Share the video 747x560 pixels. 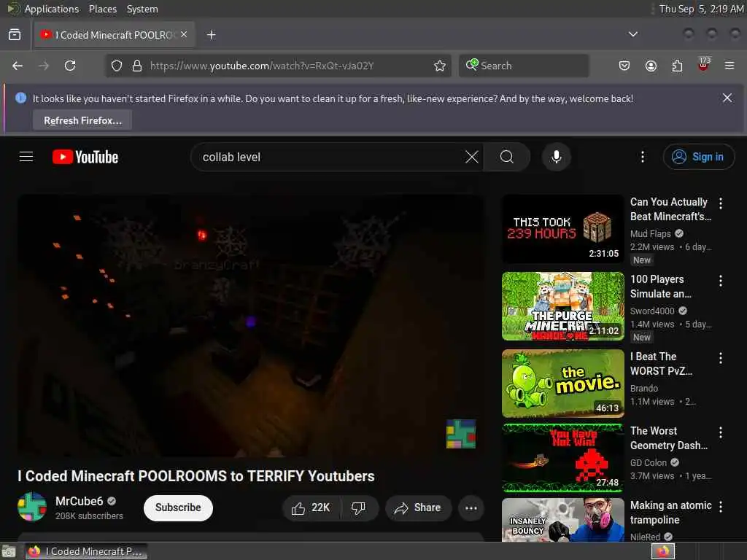pos(418,508)
